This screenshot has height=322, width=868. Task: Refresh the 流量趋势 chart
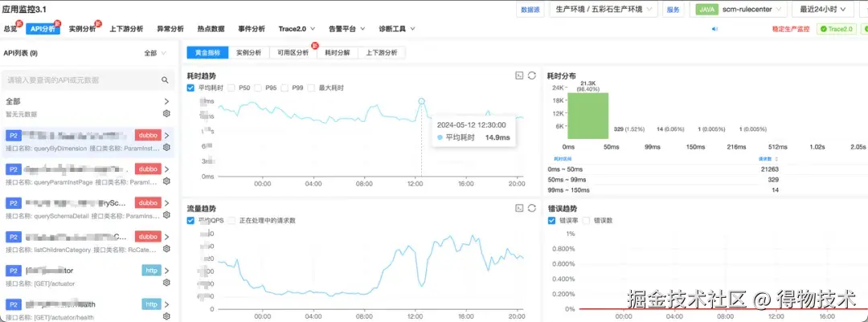(x=531, y=208)
